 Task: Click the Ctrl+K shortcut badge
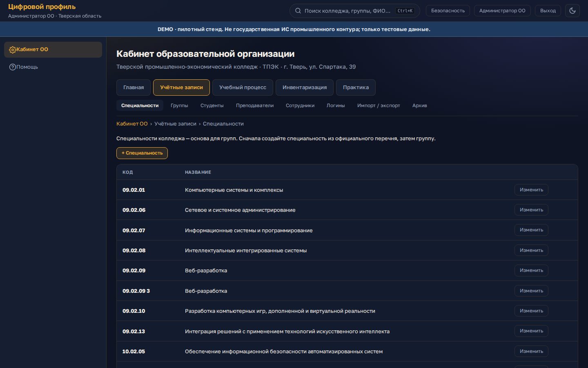click(405, 11)
